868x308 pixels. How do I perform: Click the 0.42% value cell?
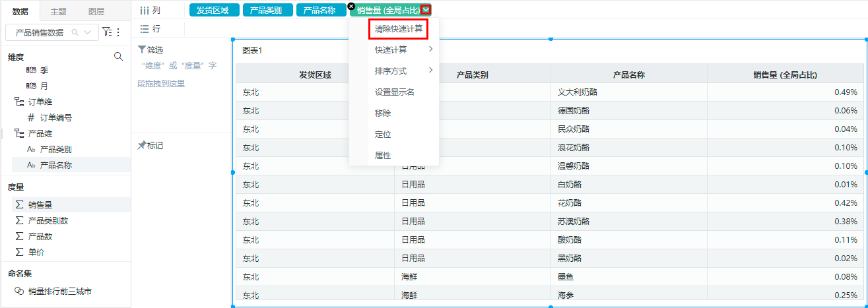click(x=785, y=203)
